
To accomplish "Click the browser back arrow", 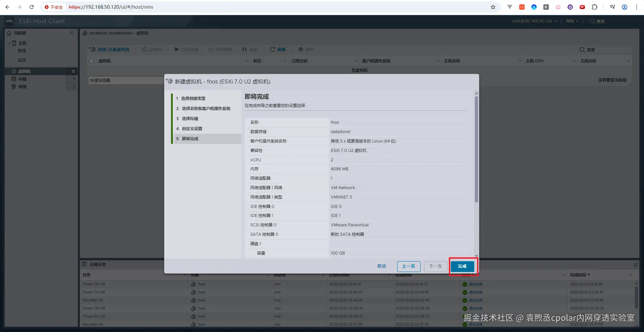I will (7, 7).
